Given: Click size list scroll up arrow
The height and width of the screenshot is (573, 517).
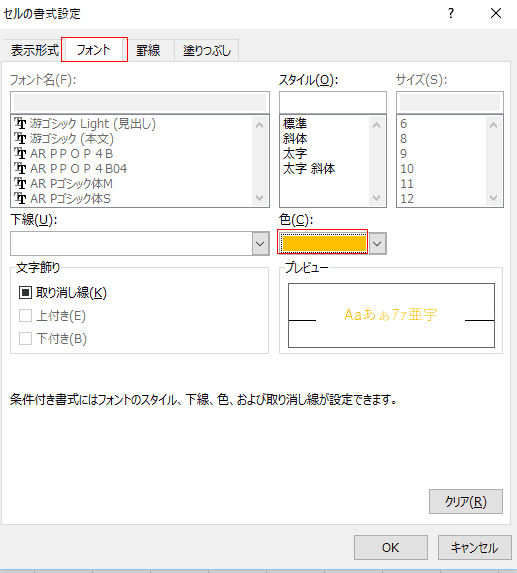Looking at the screenshot, I should [493, 125].
